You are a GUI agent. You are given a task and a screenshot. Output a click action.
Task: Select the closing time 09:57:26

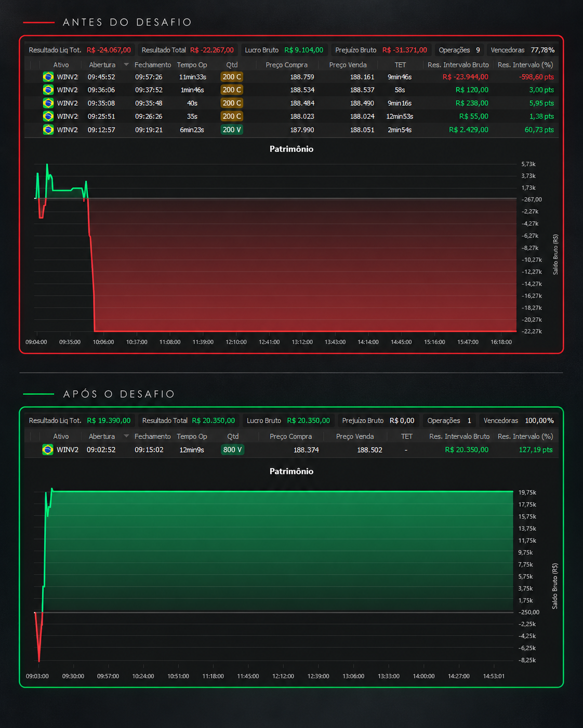pyautogui.click(x=149, y=77)
